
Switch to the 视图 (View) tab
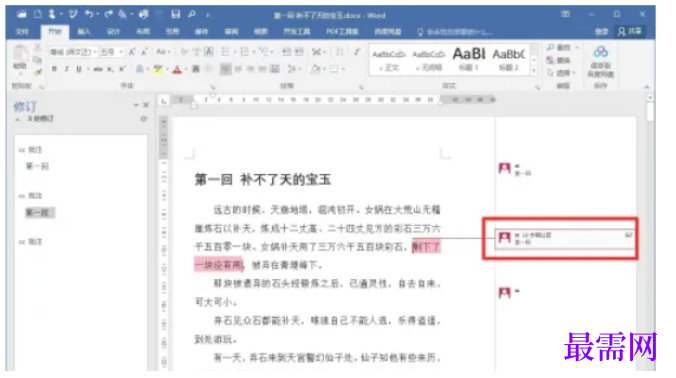(x=261, y=31)
